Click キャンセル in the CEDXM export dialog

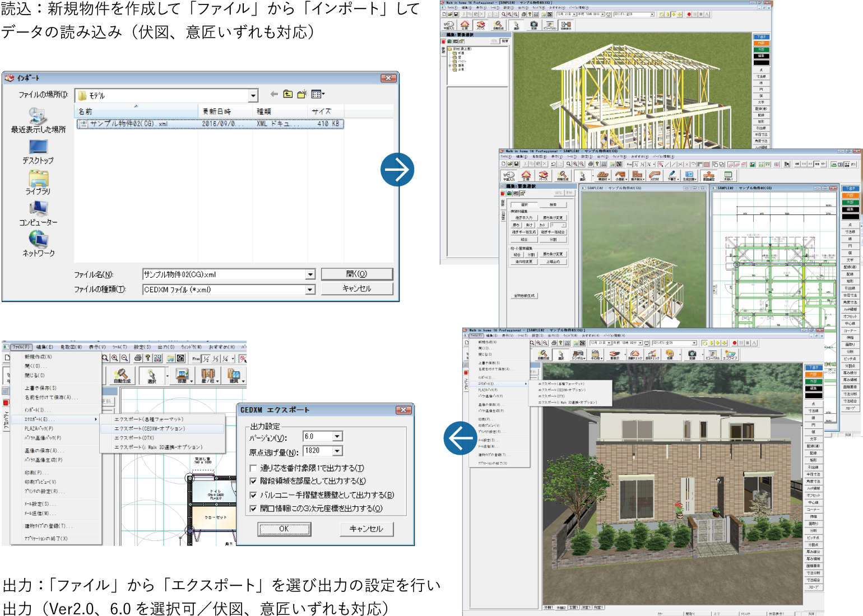click(x=366, y=529)
